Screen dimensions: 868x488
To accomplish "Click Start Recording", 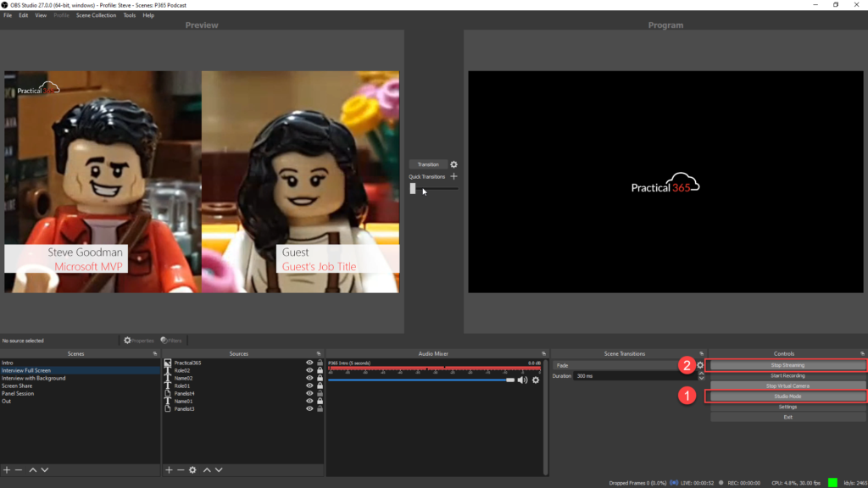I will click(x=787, y=375).
